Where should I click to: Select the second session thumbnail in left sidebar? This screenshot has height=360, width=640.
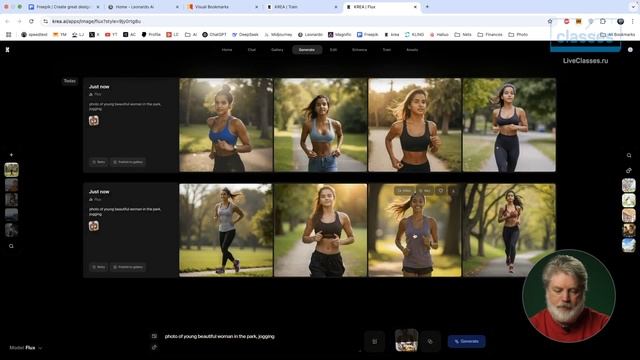coord(11,185)
